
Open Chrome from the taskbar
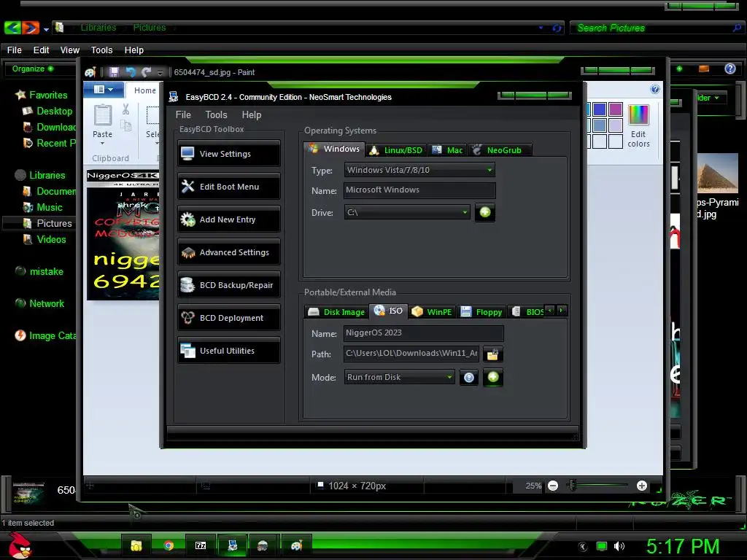click(x=169, y=545)
